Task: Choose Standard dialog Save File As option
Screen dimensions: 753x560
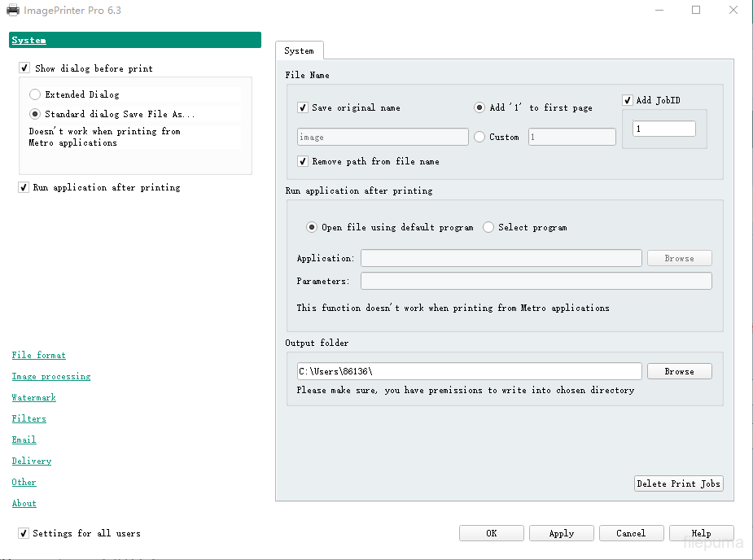Action: 35,114
